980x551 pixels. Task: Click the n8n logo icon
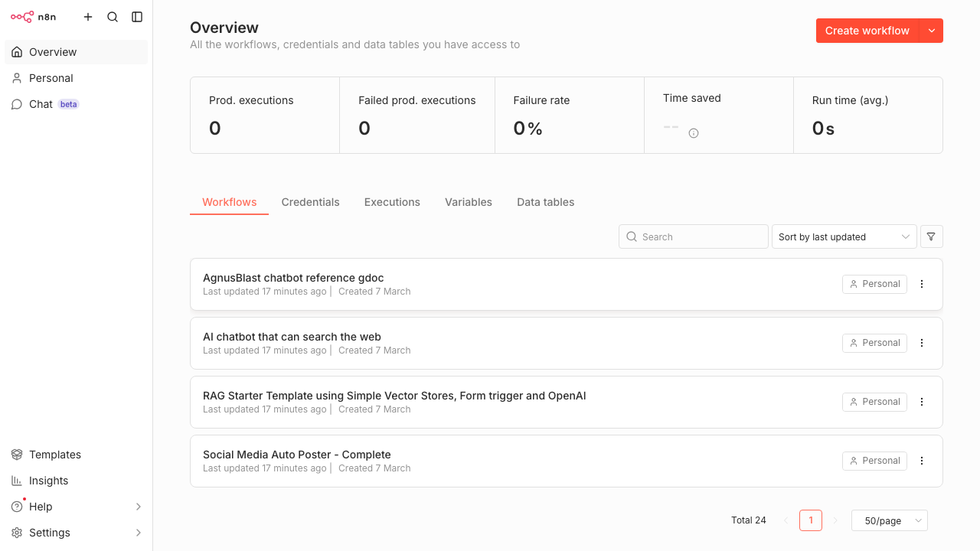[x=21, y=17]
